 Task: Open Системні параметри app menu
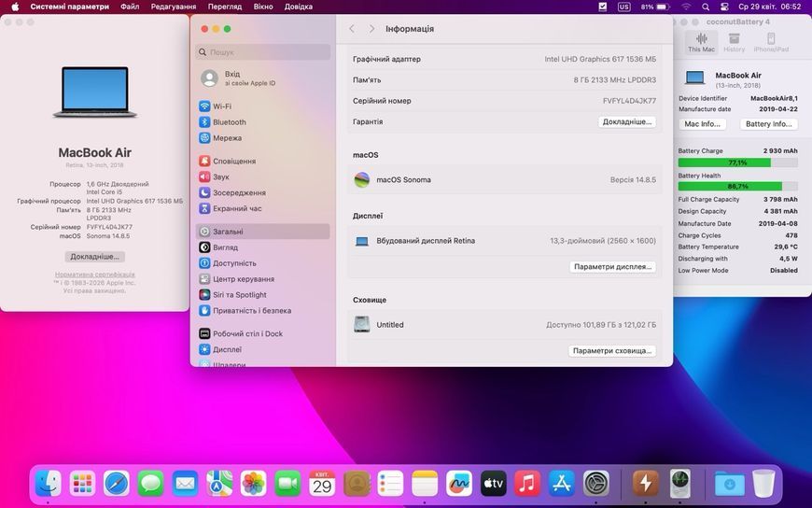click(69, 7)
